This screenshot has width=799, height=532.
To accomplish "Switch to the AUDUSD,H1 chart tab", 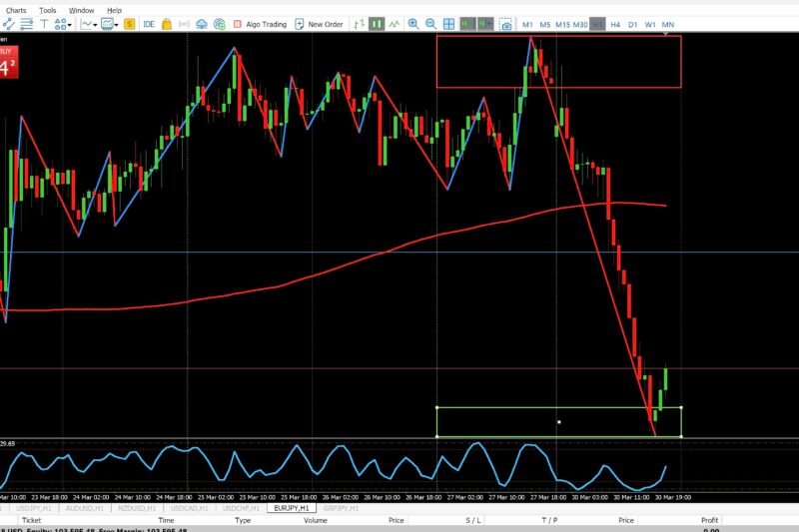I will pos(85,508).
